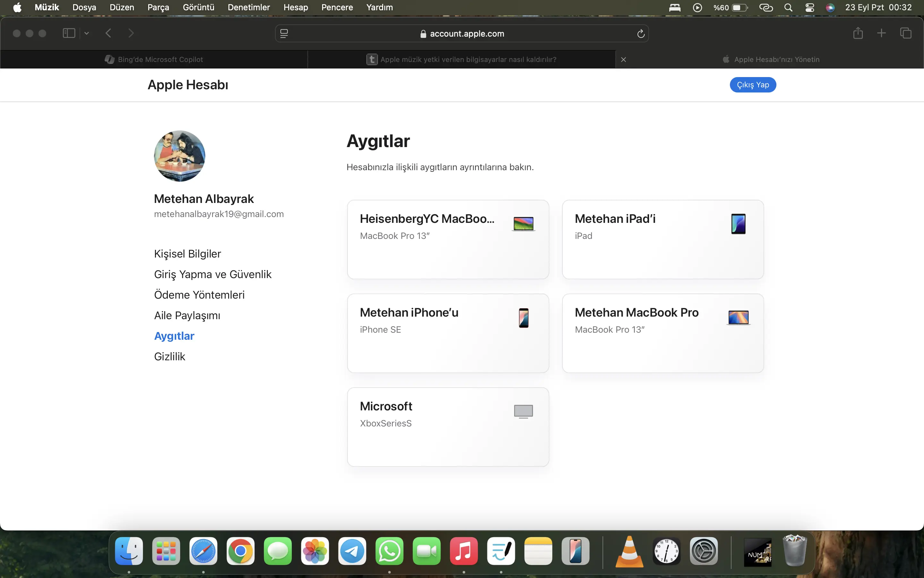Screen dimensions: 924x578
Task: Open Telegram from the Dock
Action: [x=352, y=551]
